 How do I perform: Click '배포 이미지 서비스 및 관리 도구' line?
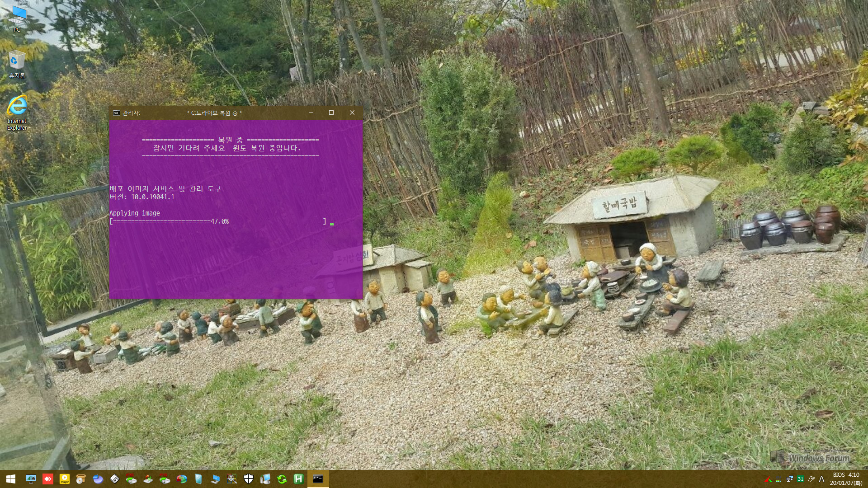point(165,189)
